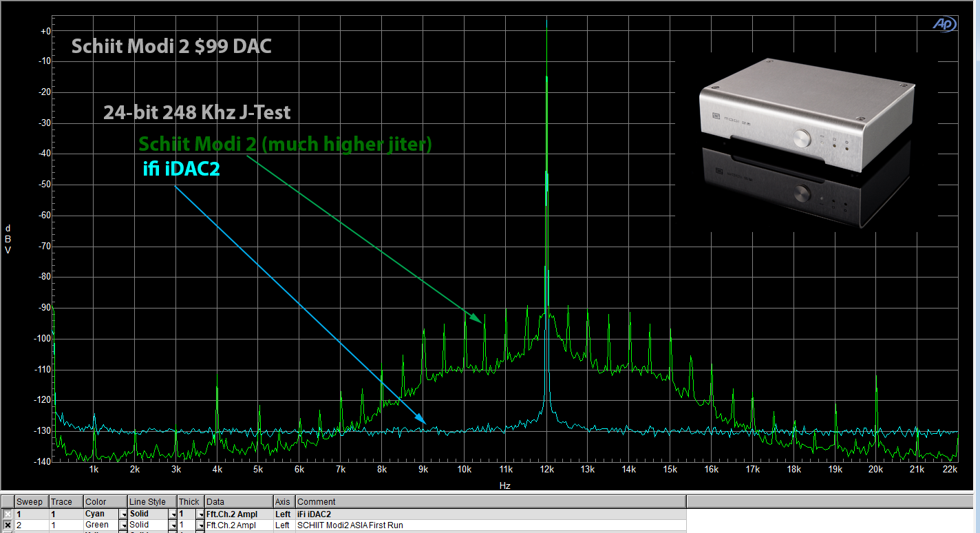Click the Sweep column header
This screenshot has width=980, height=533.
tap(31, 501)
